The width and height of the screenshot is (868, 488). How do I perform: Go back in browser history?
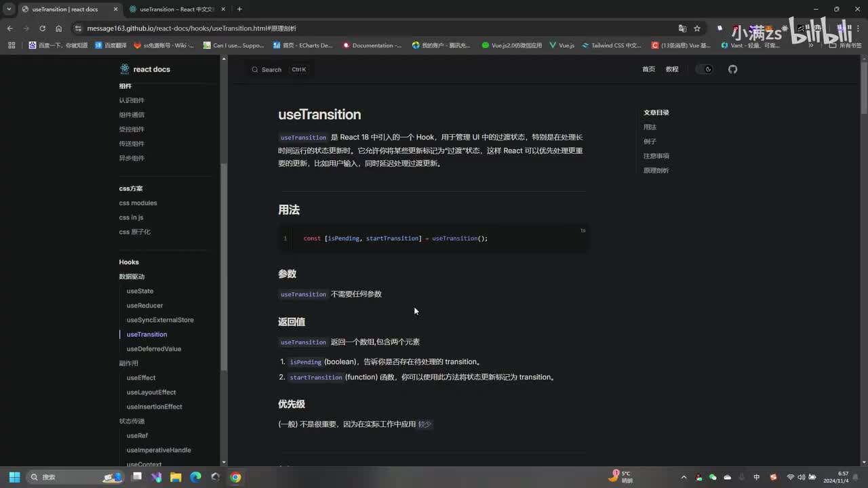[x=9, y=28]
